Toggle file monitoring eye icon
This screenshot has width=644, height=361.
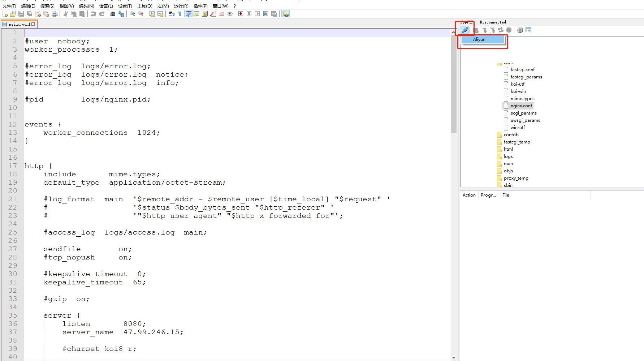click(x=230, y=14)
